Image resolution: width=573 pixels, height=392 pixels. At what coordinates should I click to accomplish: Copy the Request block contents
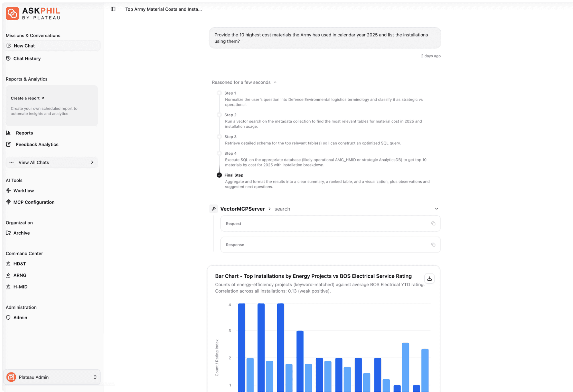click(x=433, y=224)
